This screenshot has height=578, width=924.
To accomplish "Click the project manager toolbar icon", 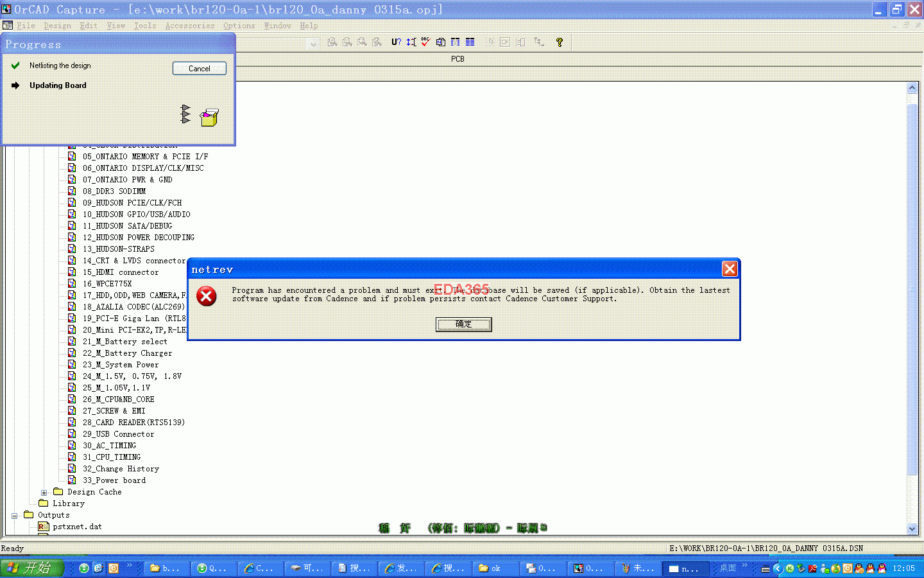I will pyautogui.click(x=539, y=42).
